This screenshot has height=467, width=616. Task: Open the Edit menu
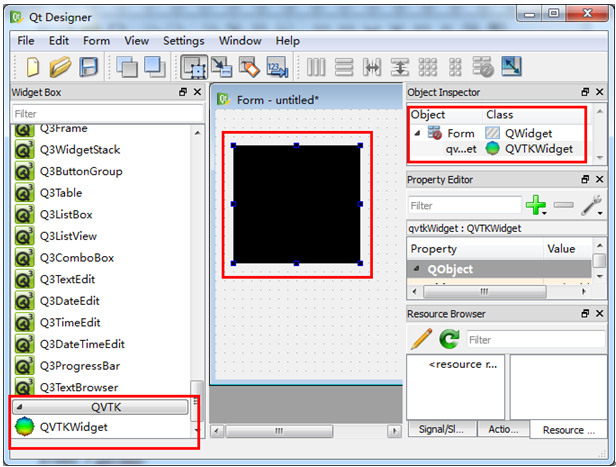coord(59,41)
